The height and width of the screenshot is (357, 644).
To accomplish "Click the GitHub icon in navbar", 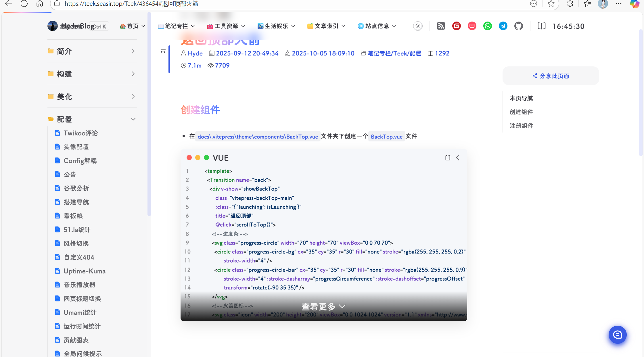I will (x=518, y=26).
